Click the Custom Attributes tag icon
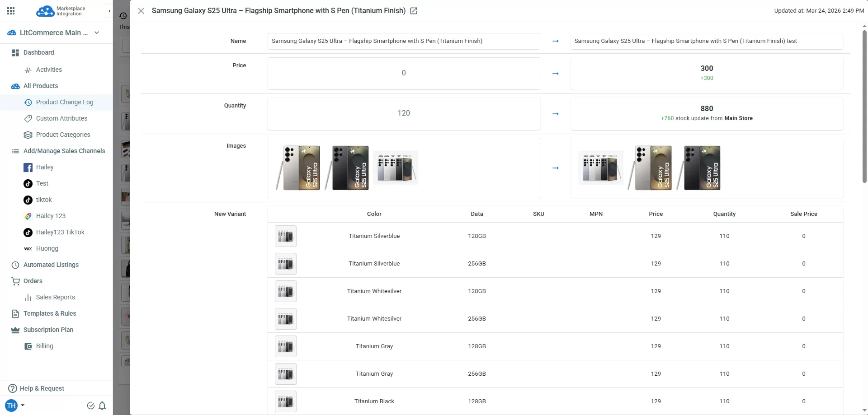Image resolution: width=868 pixels, height=415 pixels. click(28, 119)
